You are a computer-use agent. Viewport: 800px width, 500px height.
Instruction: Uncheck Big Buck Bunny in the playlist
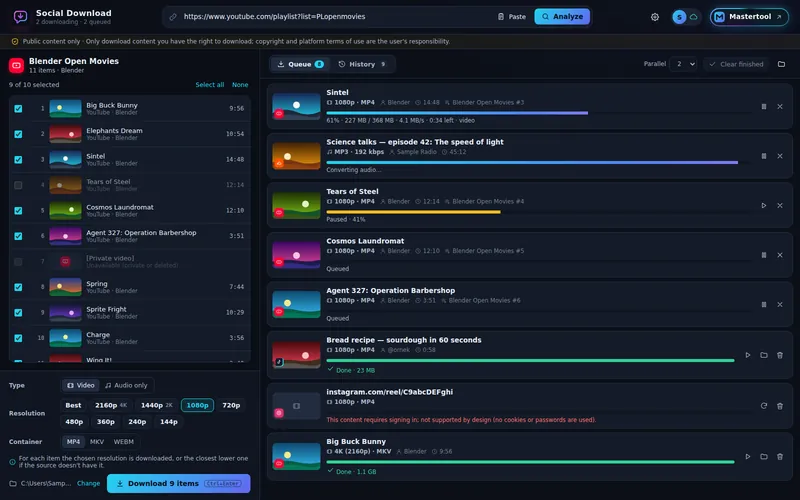(18, 109)
